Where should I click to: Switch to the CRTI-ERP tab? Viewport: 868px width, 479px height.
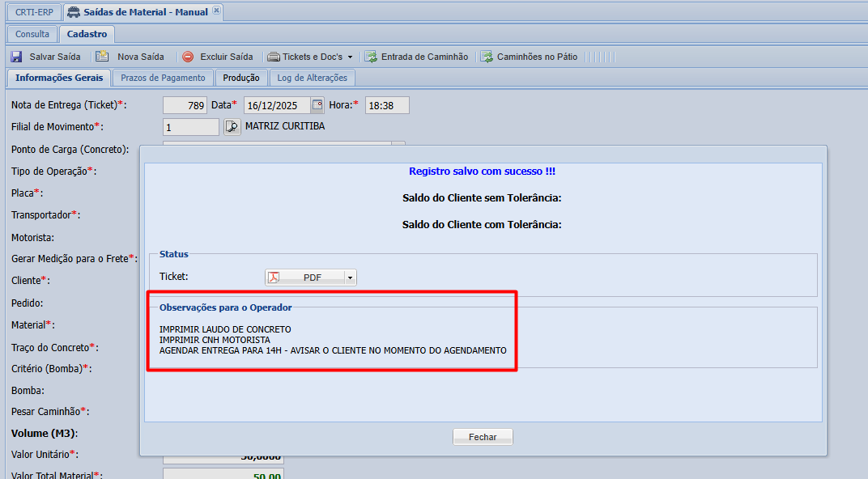pos(34,11)
